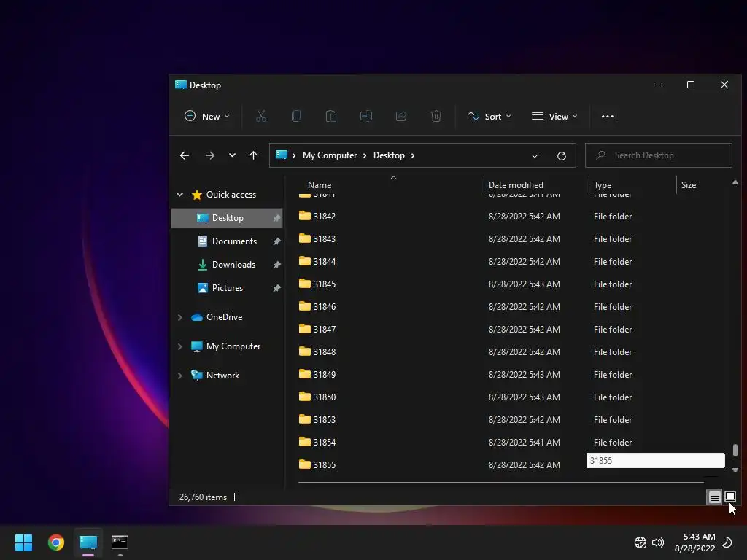Open the Sort options dropdown
The image size is (747, 560).
coord(489,116)
